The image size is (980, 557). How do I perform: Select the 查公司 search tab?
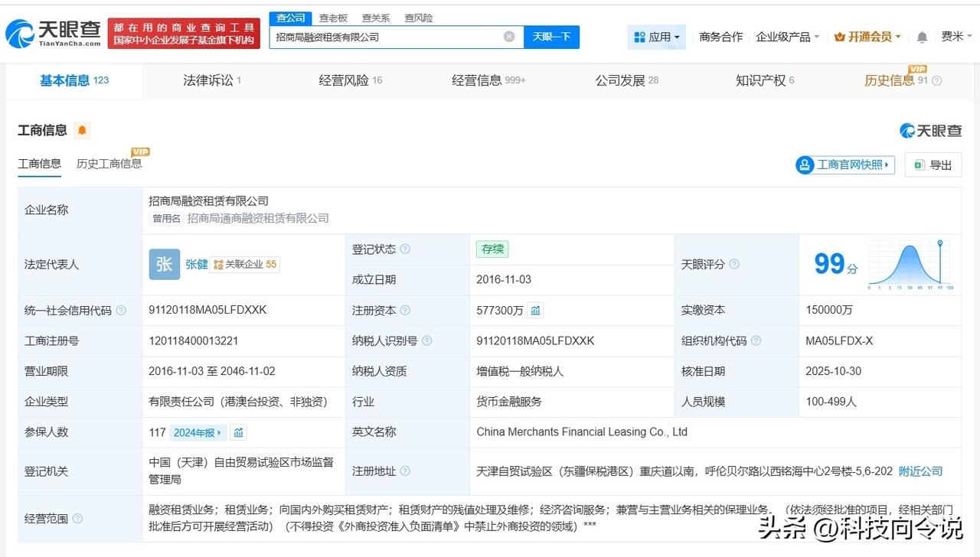tap(290, 18)
